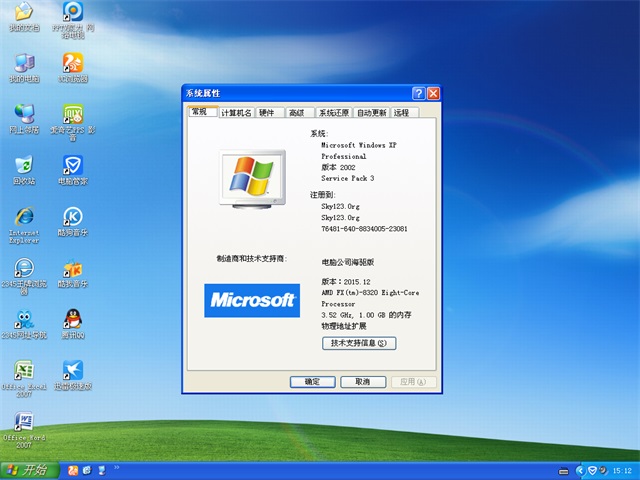640x480 pixels.
Task: Go to the 自动更新 tab
Action: [371, 114]
